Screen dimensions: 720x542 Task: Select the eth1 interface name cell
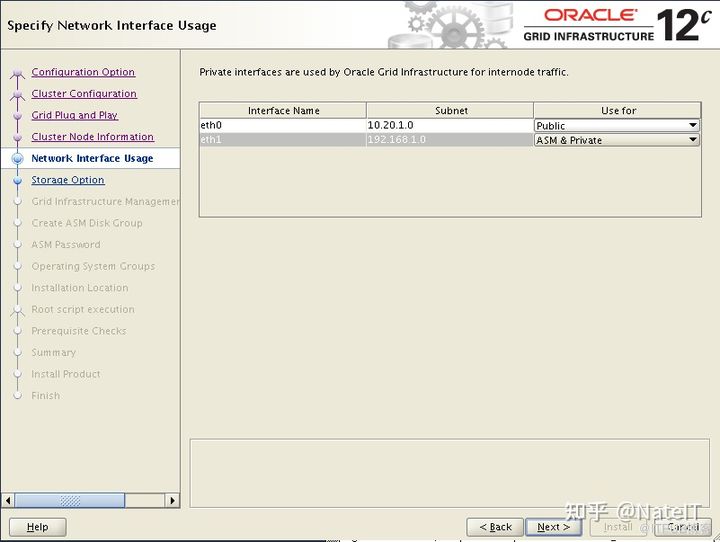[x=283, y=140]
